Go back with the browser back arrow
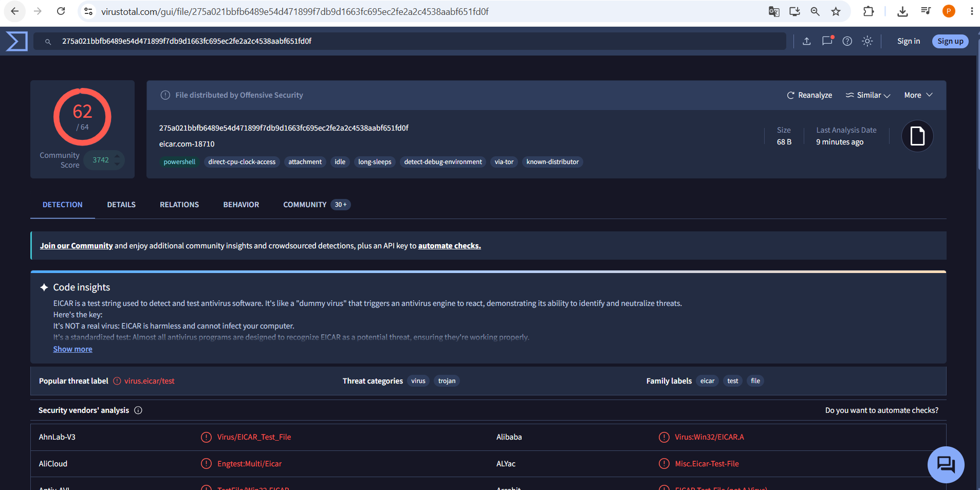This screenshot has width=980, height=490. click(15, 11)
